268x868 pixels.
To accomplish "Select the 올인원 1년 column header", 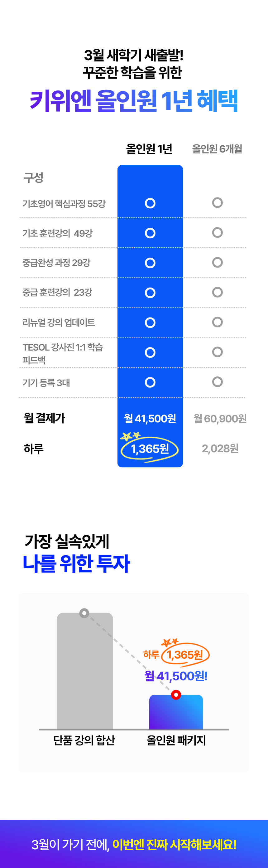I will [149, 148].
